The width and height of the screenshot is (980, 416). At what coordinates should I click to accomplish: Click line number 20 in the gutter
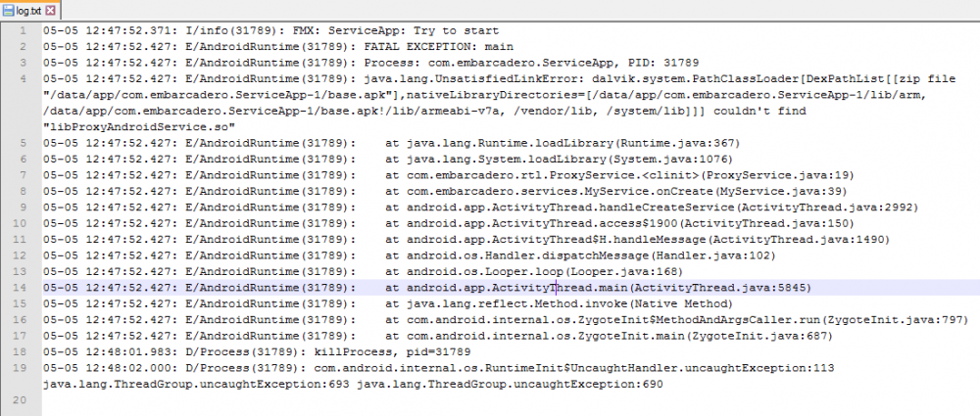20,400
